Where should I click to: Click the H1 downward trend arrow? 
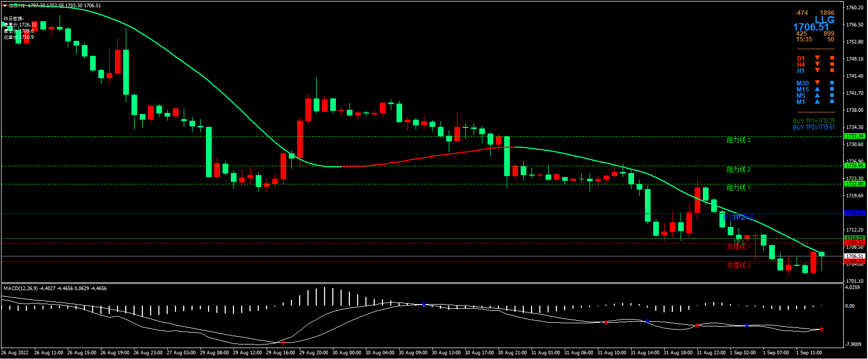tap(817, 70)
